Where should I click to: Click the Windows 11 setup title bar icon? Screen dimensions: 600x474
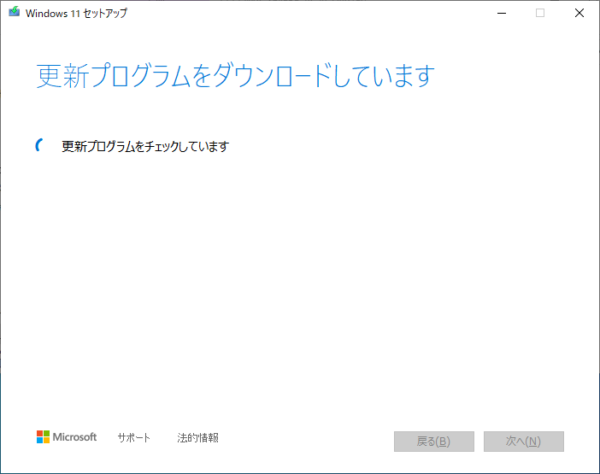pyautogui.click(x=14, y=12)
